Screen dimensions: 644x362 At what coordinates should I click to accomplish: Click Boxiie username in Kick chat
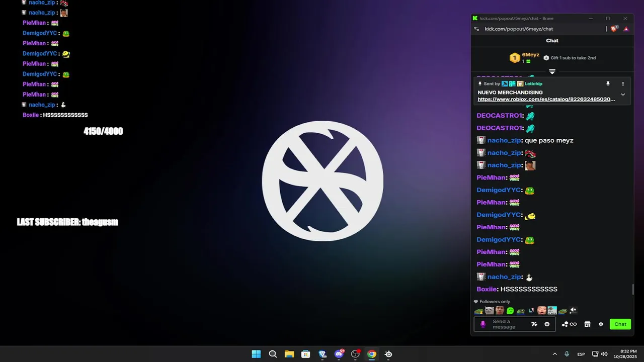click(x=487, y=289)
